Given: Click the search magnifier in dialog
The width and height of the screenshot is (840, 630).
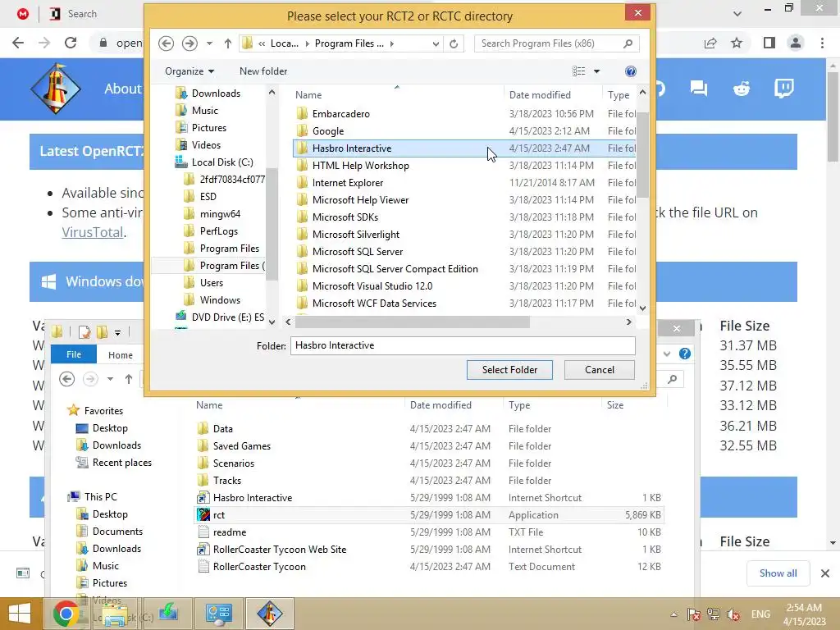Looking at the screenshot, I should tap(628, 43).
